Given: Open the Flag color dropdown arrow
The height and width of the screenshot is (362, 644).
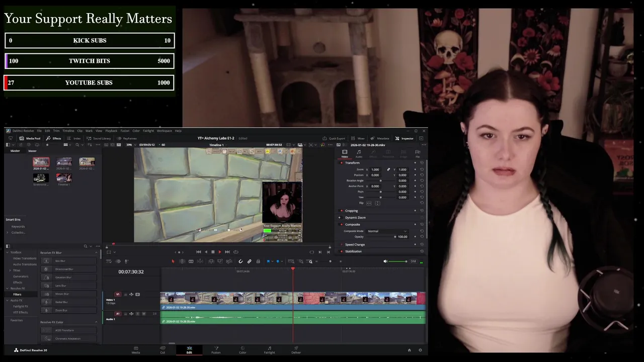Looking at the screenshot, I should click(272, 261).
